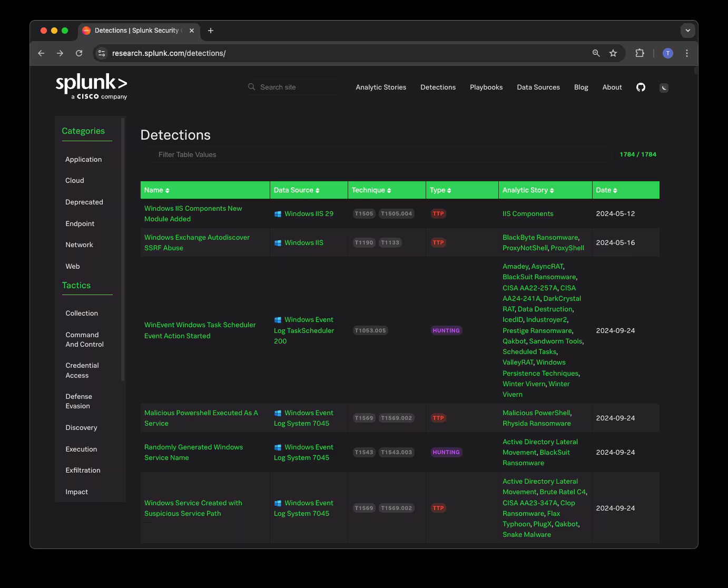Click the browser extensions puzzle icon
The height and width of the screenshot is (588, 728).
pyautogui.click(x=640, y=53)
